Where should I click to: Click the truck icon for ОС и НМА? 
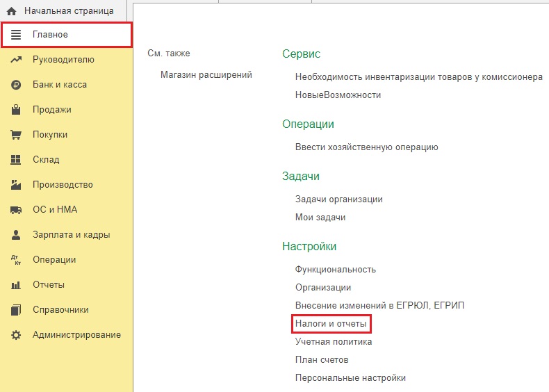click(x=16, y=210)
